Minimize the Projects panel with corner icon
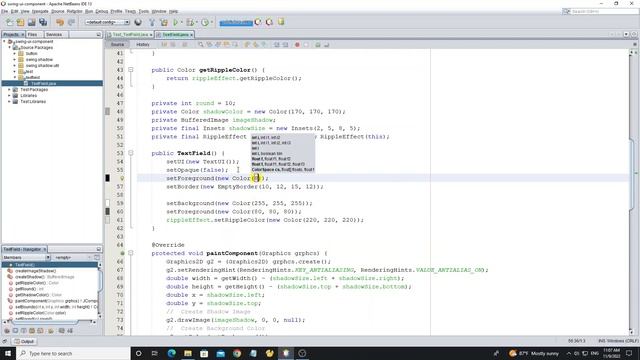 tap(98, 35)
